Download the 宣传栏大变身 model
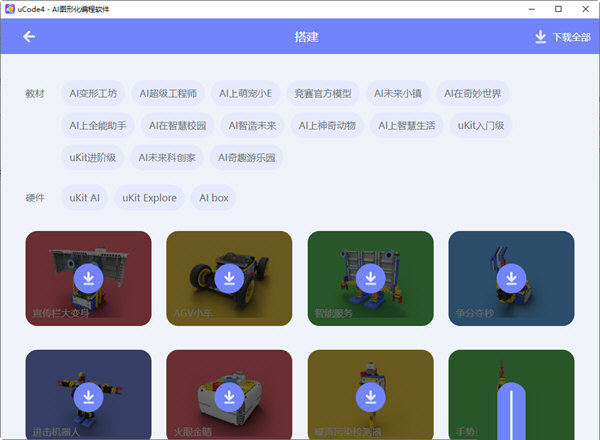 click(x=88, y=278)
